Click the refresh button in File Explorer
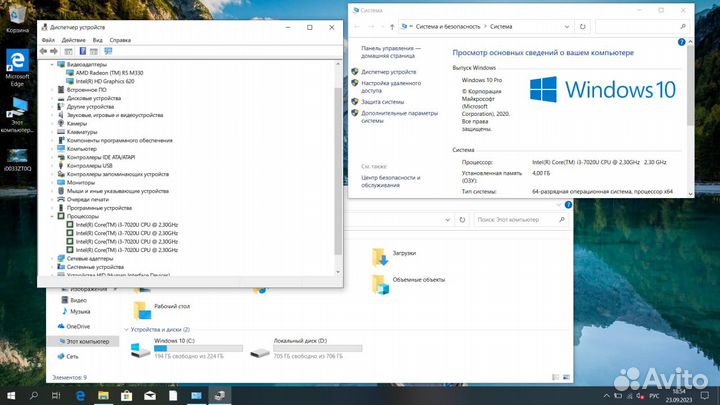The height and width of the screenshot is (405, 720). click(x=462, y=220)
